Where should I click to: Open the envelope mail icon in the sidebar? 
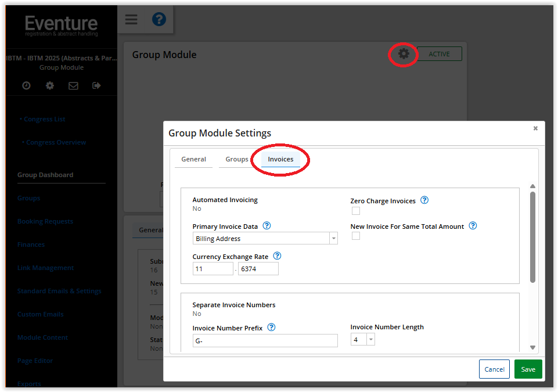(73, 85)
